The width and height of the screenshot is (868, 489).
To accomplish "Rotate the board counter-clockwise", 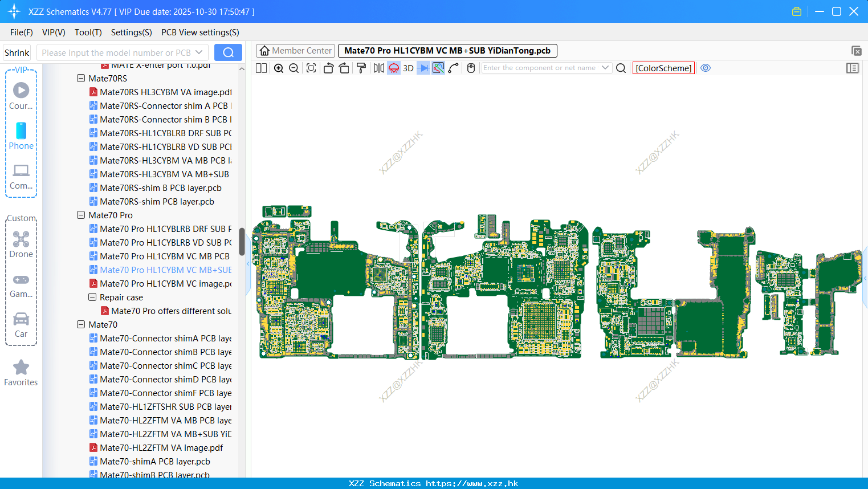I will click(328, 68).
